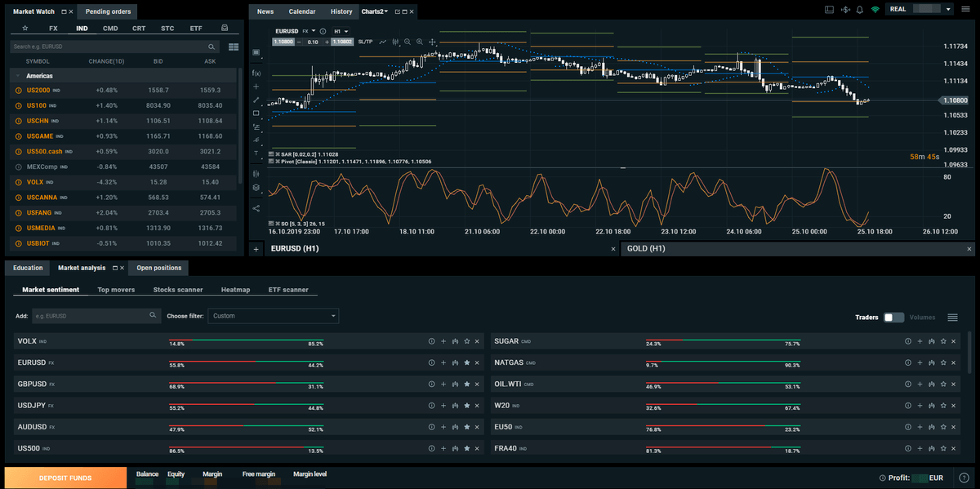Open the Choose filter Custom dropdown
Viewport: 980px width, 489px height.
(x=274, y=316)
